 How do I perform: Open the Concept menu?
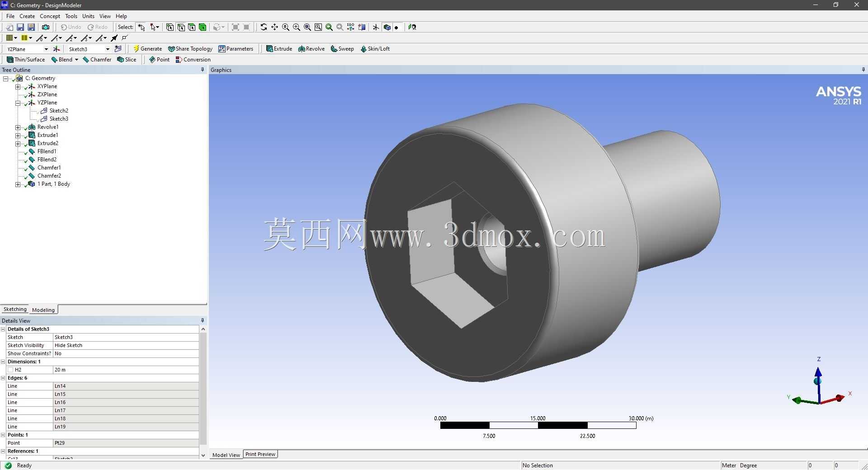pos(50,16)
